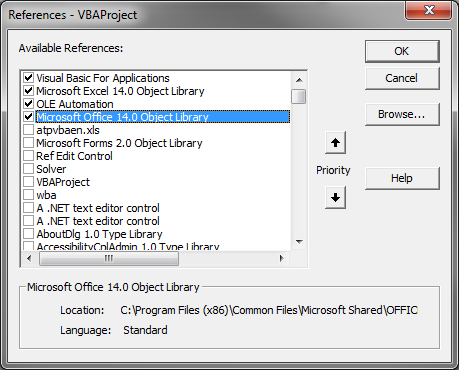Click the vertical scrollbar thumb
459x370 pixels.
[x=299, y=96]
